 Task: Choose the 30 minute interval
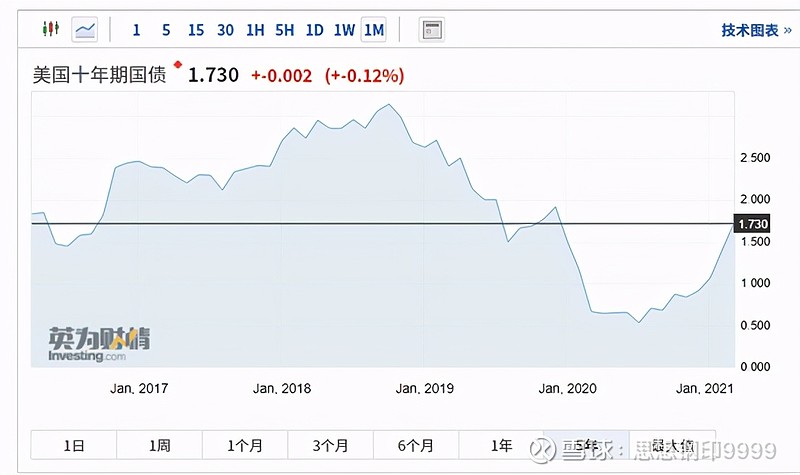226,30
